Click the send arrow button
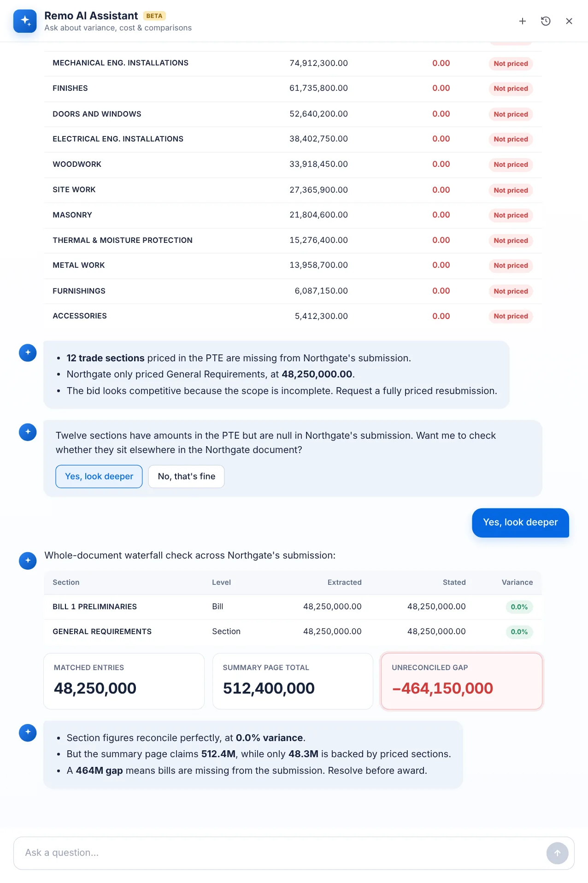This screenshot has height=883, width=588. (x=557, y=853)
